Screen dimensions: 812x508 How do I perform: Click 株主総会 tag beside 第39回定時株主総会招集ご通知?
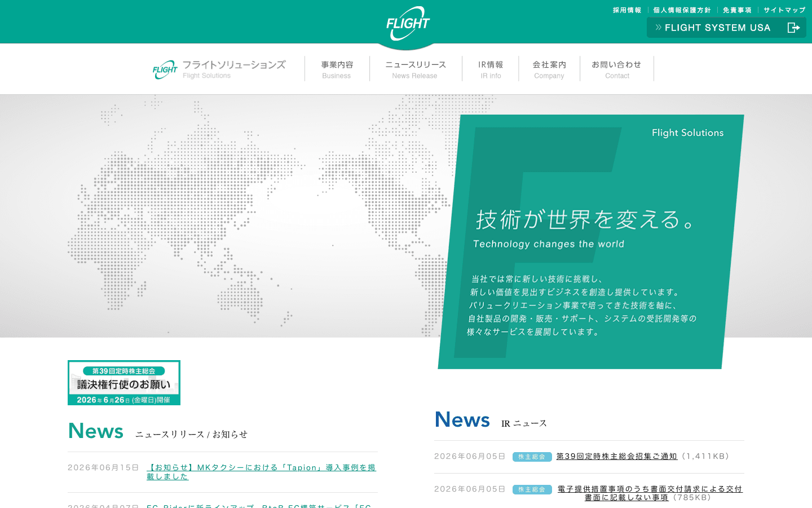[x=532, y=457]
